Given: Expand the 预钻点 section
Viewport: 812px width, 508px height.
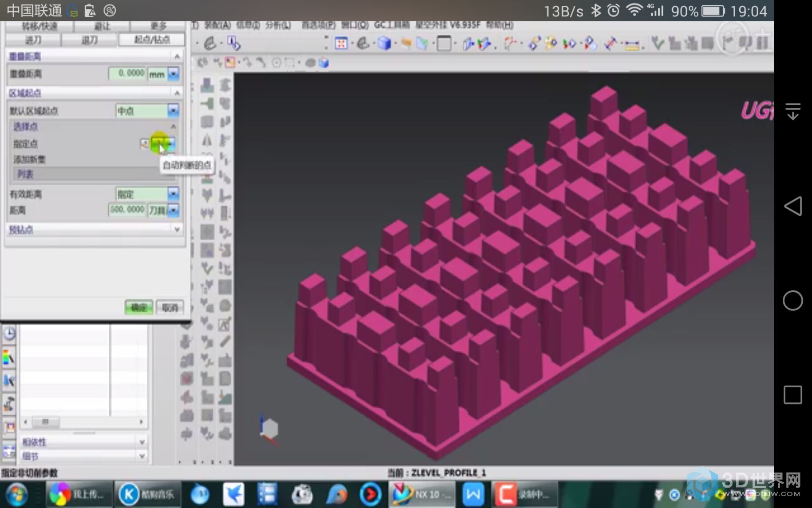Looking at the screenshot, I should [177, 229].
